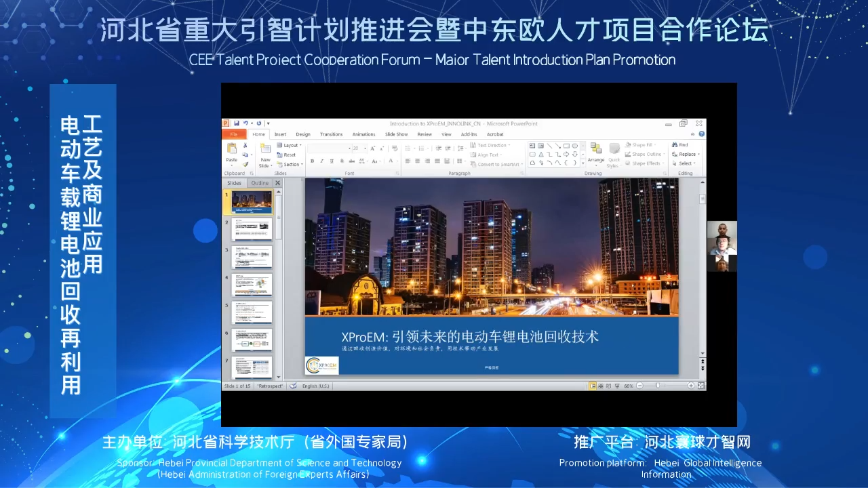This screenshot has width=868, height=488.
Task: Click the spell check icon in status bar
Action: click(x=293, y=386)
